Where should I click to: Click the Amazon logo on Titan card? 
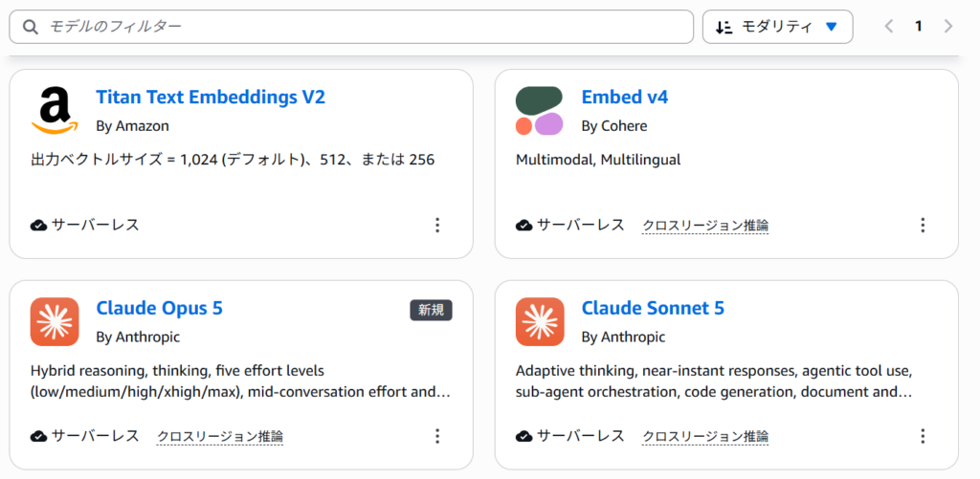55,111
